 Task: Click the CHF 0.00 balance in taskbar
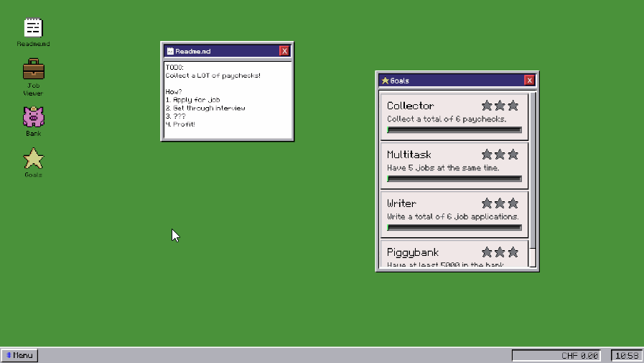tap(556, 356)
